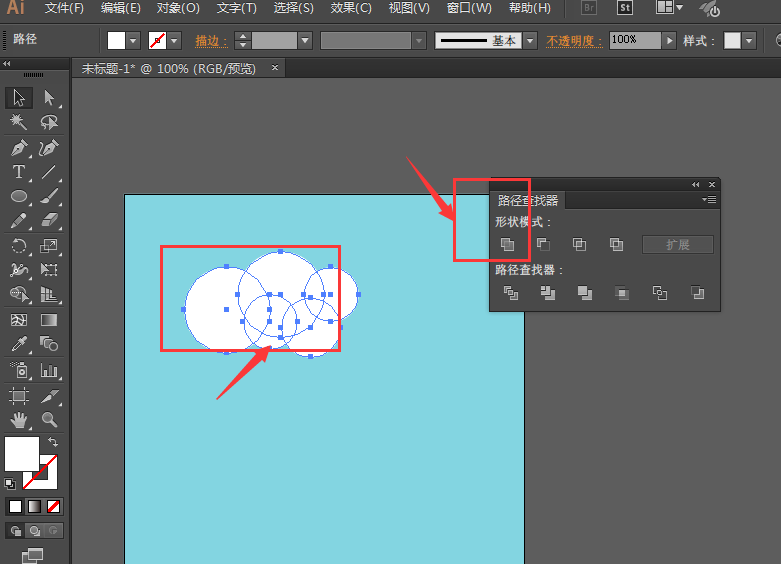781x564 pixels.
Task: Select the Gradient tool
Action: [x=49, y=320]
